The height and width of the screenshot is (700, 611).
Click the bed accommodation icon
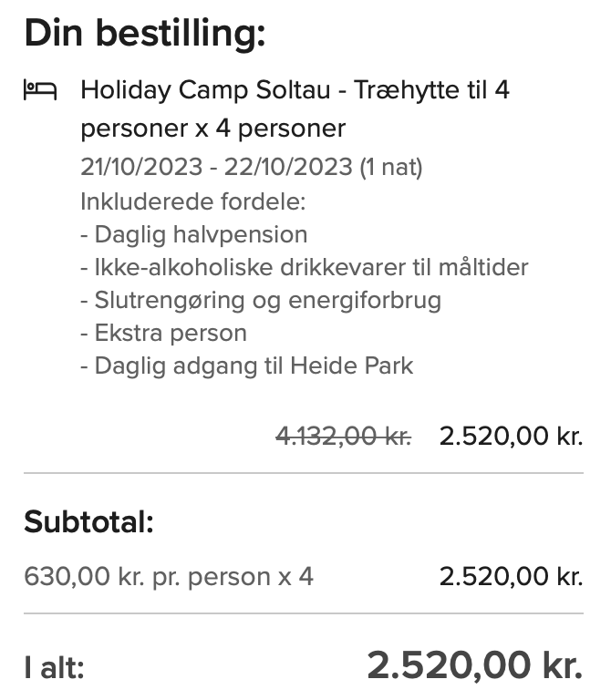[x=40, y=90]
